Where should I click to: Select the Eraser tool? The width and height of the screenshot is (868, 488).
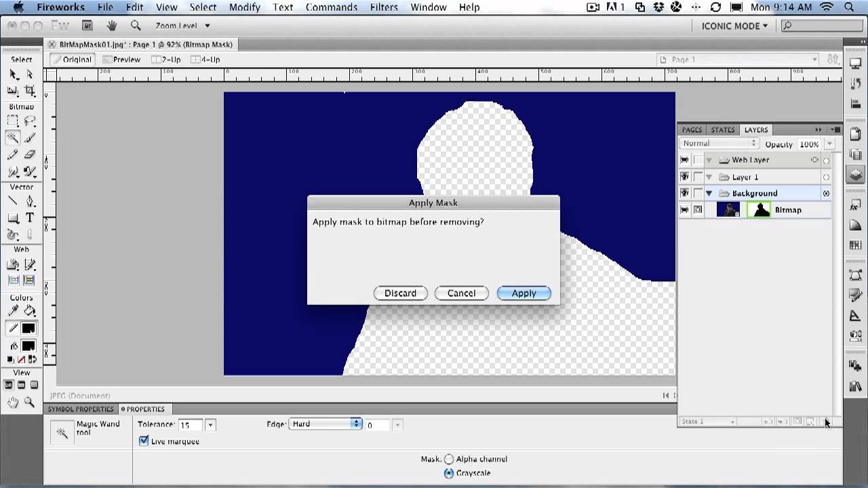(x=30, y=155)
